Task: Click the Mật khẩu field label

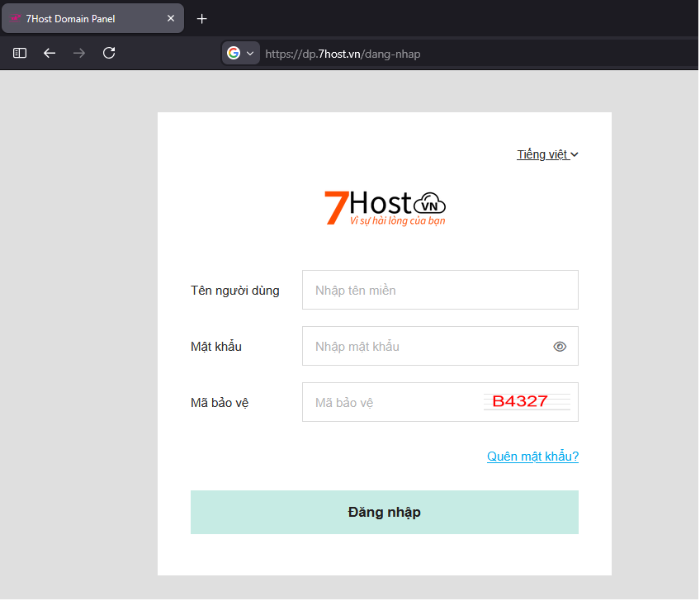Action: (216, 347)
